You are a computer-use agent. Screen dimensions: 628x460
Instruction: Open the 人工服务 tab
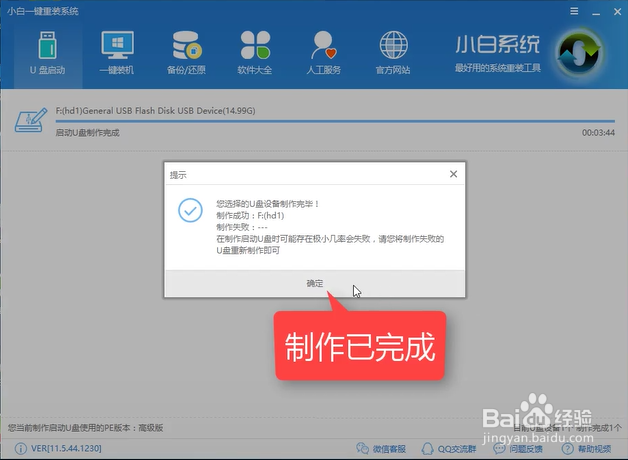coord(324,53)
